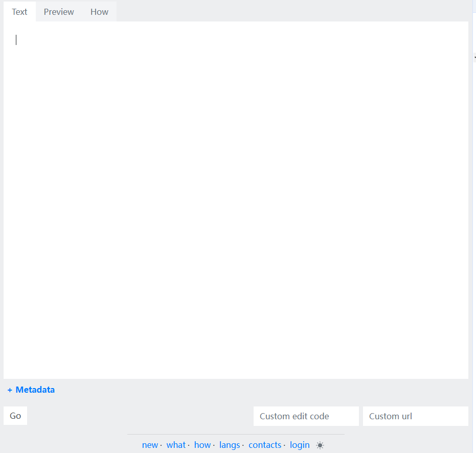
Task: Click the Go button
Action: (x=15, y=416)
